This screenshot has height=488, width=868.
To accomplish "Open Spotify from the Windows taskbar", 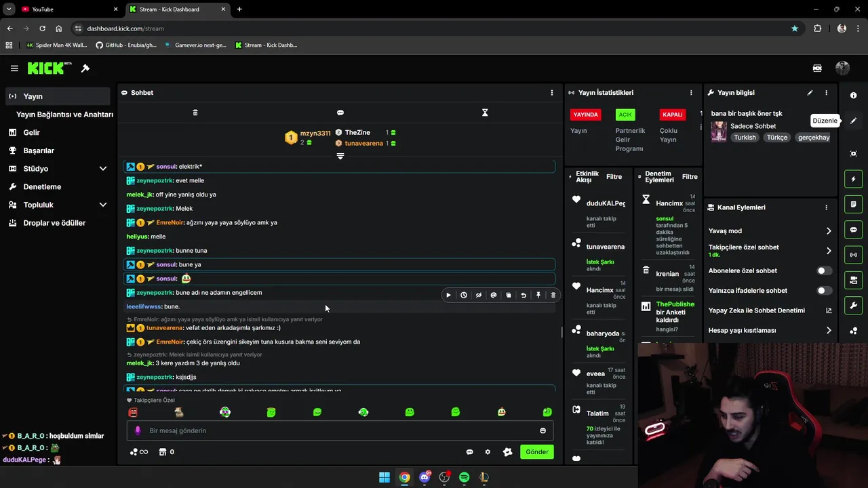I will 464,477.
